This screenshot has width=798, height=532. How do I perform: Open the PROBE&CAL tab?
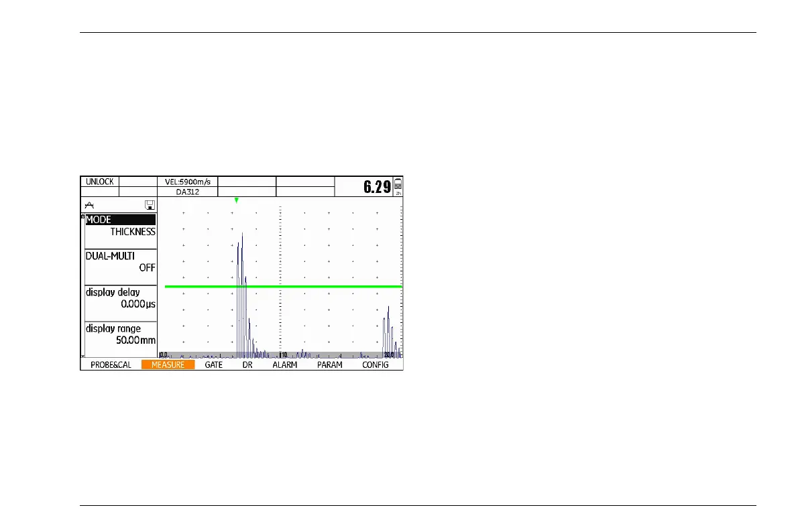click(111, 364)
